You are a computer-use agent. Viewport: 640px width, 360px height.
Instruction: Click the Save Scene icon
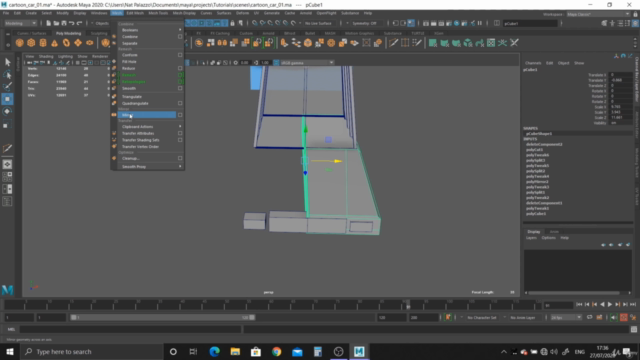click(x=64, y=23)
